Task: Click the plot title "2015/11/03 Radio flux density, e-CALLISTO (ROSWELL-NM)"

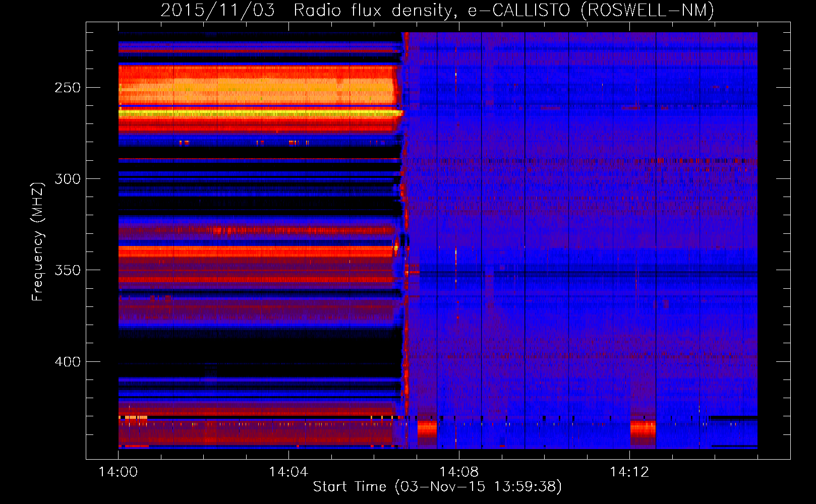Action: (437, 10)
